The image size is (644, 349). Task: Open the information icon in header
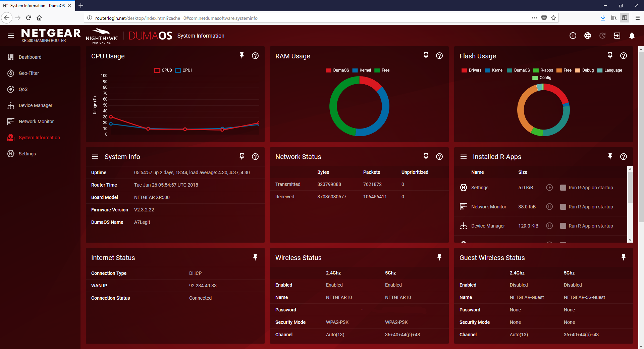tap(573, 36)
